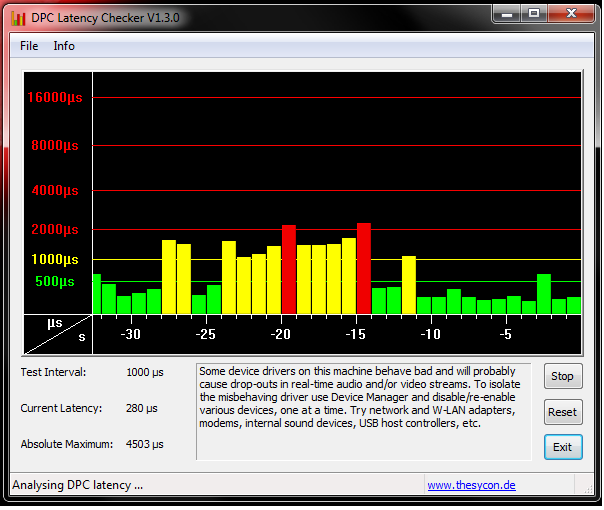
Task: Click the -10 time axis label
Action: point(430,334)
